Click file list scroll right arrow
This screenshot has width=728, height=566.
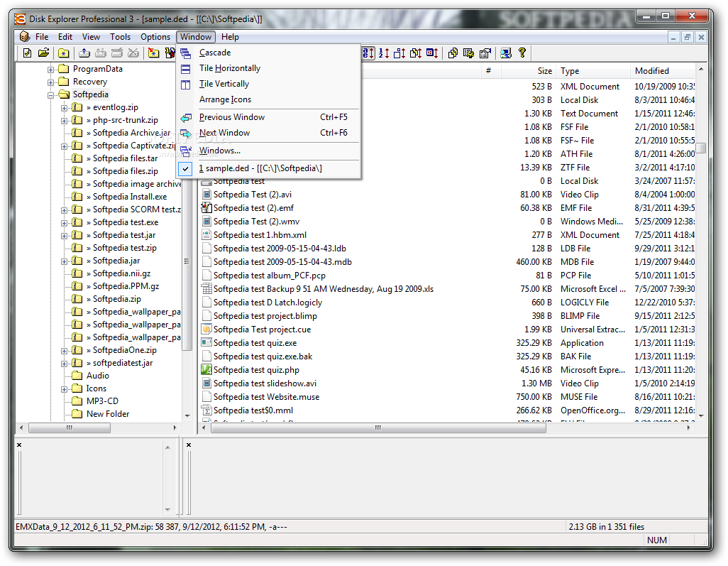[688, 428]
